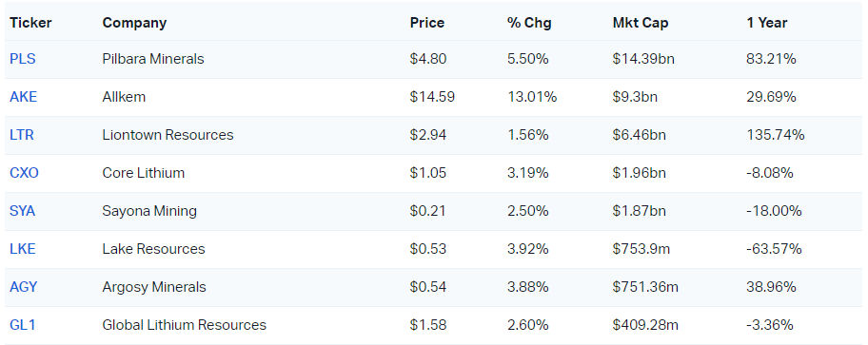Select the Pilbara Minerals company name
Screen dimensions: 868x345
pyautogui.click(x=153, y=59)
